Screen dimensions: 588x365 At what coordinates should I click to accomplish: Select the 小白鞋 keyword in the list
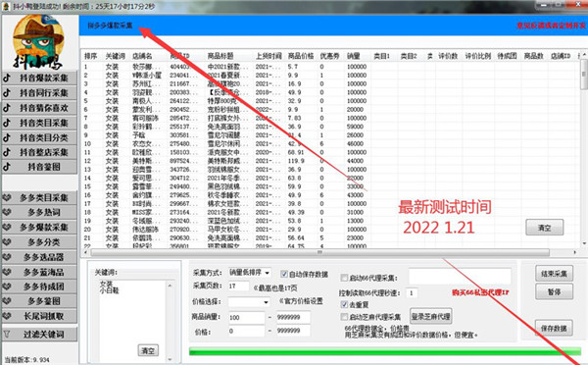[109, 290]
